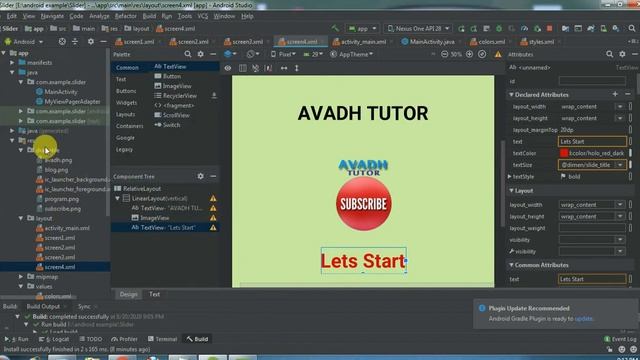Toggle the bold textStyle flag
The image size is (640, 360).
click(x=563, y=176)
